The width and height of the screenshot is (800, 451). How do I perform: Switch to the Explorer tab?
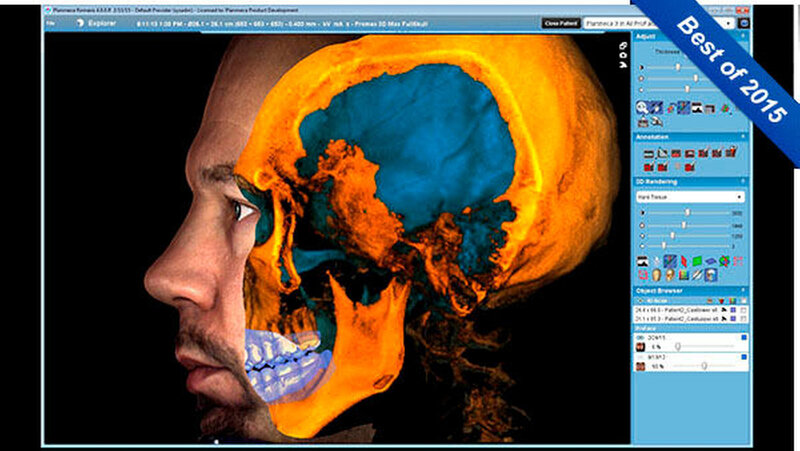coord(101,22)
